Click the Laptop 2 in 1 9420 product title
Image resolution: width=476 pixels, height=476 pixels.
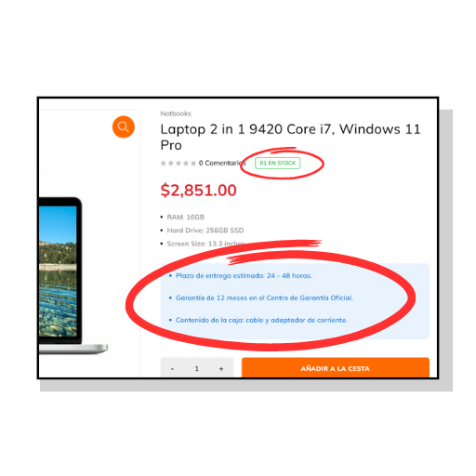tap(290, 137)
